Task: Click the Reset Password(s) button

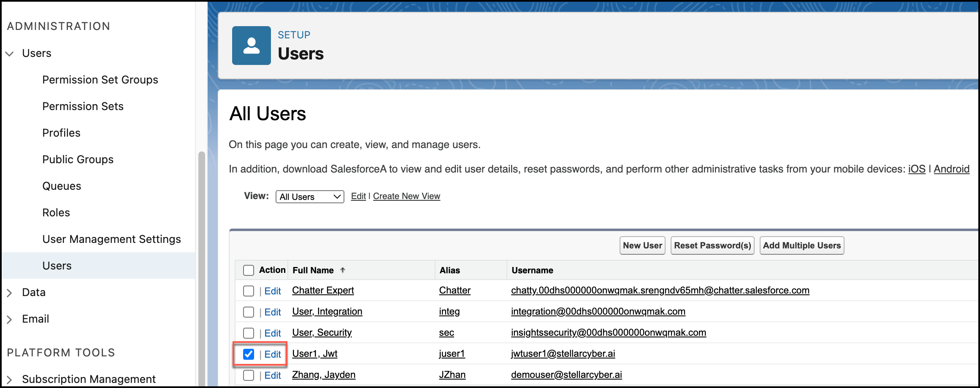Action: [x=712, y=245]
